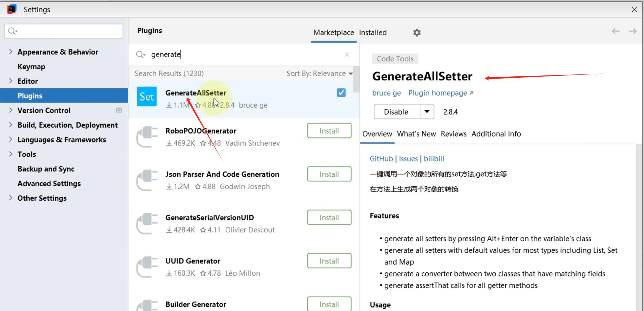
Task: Click the GenerateAllSetter Set icon
Action: [x=147, y=96]
